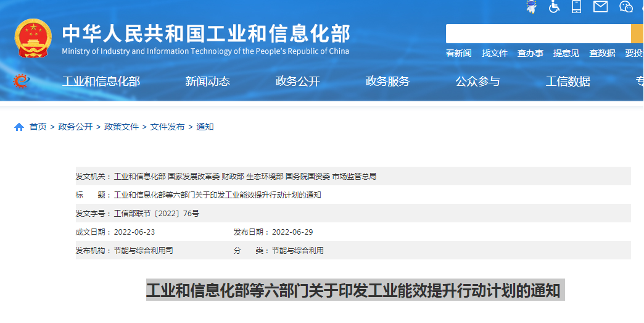Click the 发布机构 value 节能与综合利用司

(143, 251)
